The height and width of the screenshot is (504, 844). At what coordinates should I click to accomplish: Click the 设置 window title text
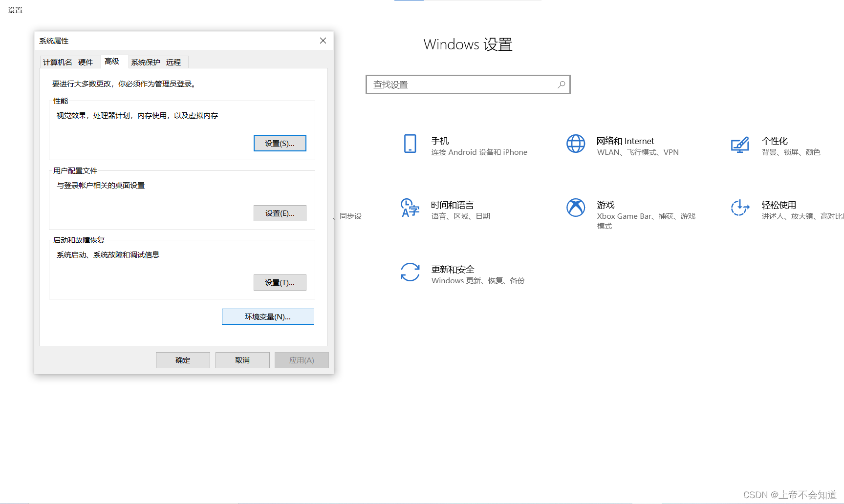coord(15,10)
